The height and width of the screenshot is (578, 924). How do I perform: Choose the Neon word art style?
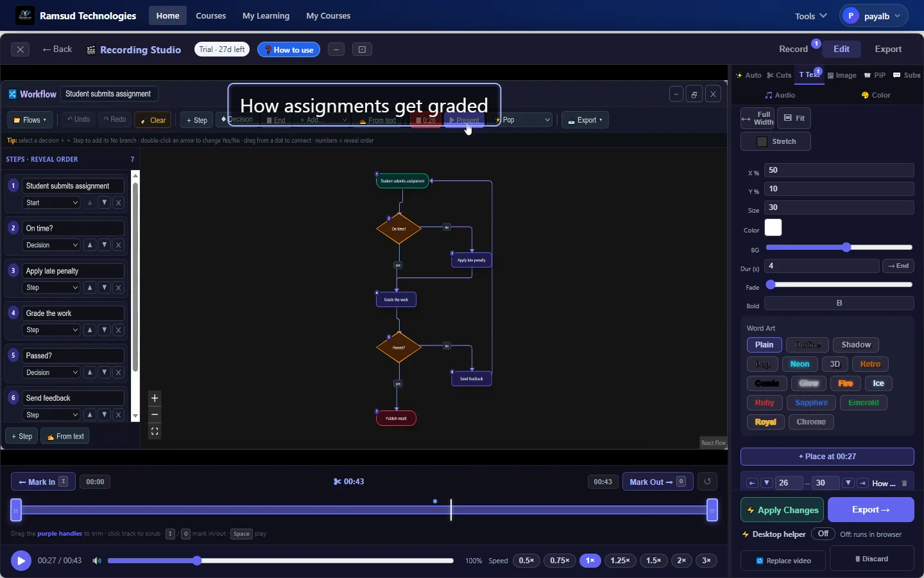click(x=800, y=364)
